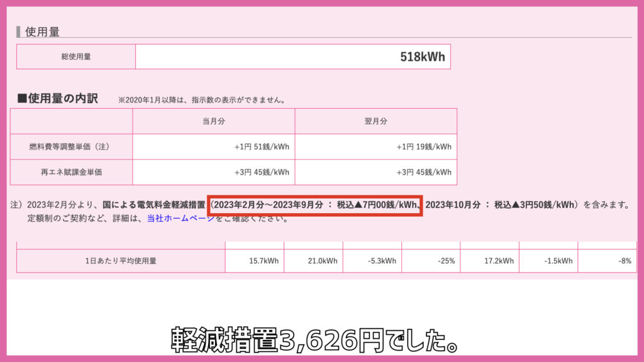The height and width of the screenshot is (362, 644).
Task: Click the ※2020年1月以降 note text
Action: [203, 100]
